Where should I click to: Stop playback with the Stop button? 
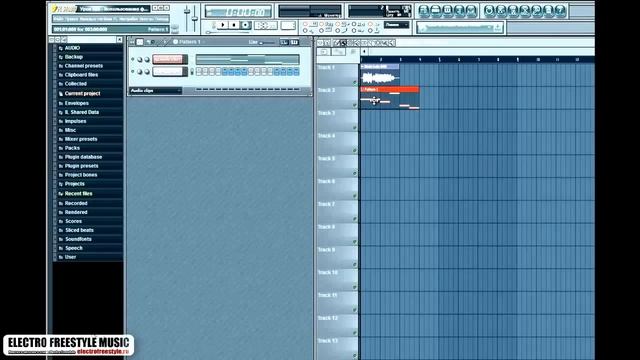tap(234, 25)
